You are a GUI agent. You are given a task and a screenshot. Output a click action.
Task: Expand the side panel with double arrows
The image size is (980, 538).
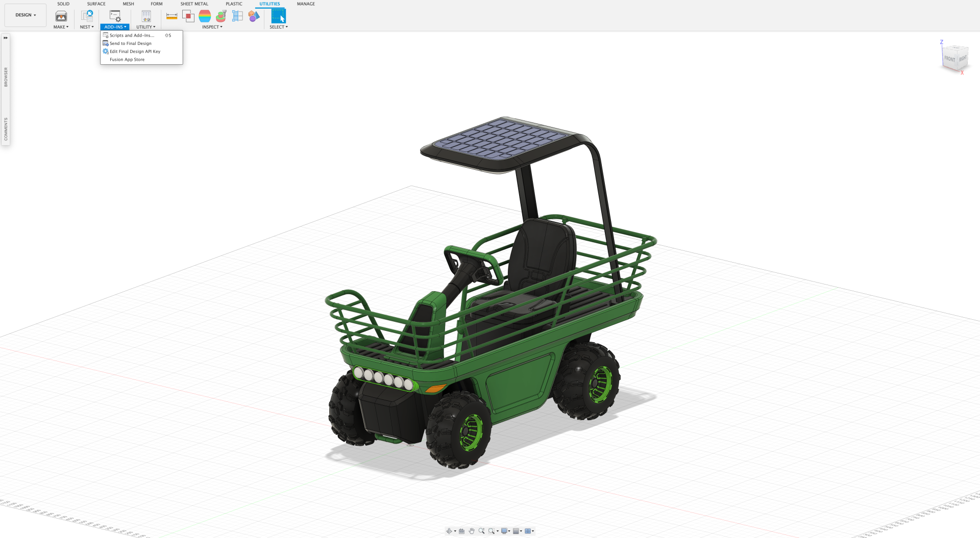(6, 38)
